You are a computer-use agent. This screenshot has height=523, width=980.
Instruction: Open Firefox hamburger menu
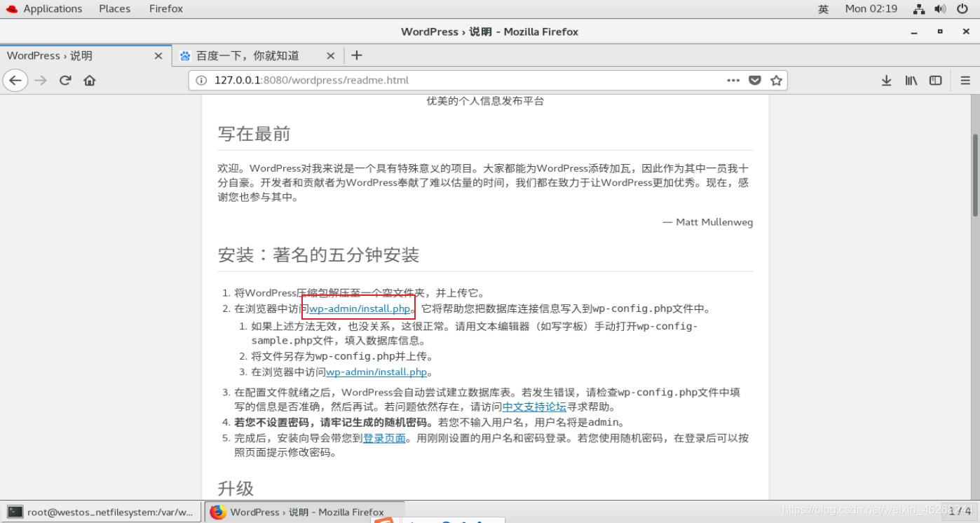pyautogui.click(x=965, y=81)
